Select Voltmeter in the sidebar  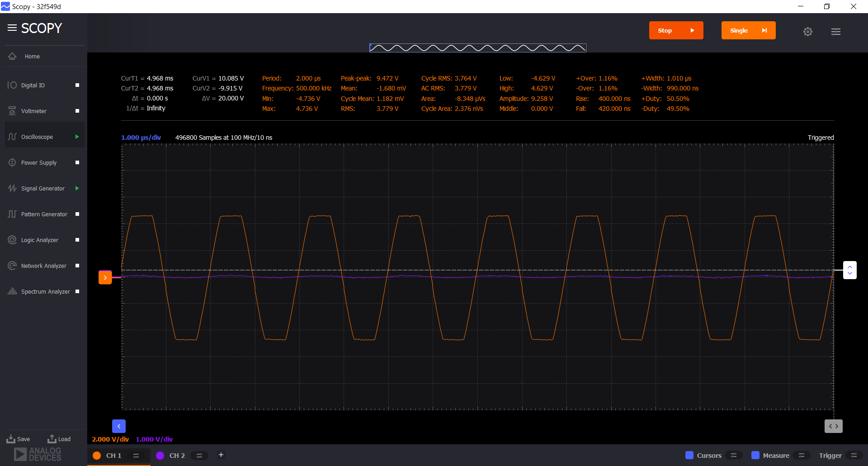point(45,111)
